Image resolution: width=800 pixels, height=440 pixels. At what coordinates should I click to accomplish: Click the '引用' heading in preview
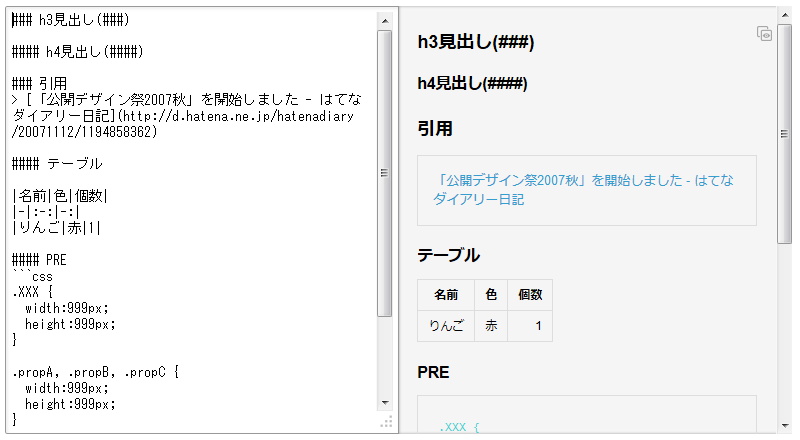coord(435,129)
